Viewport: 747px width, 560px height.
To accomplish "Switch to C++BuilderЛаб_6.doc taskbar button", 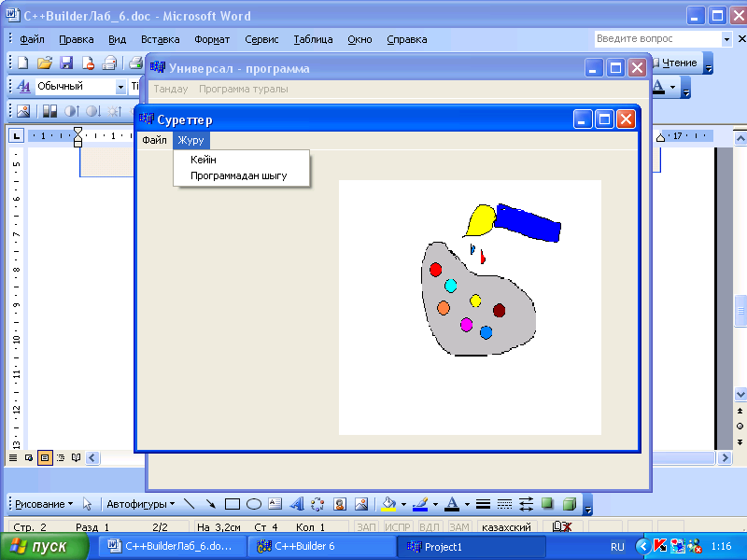I will (173, 546).
